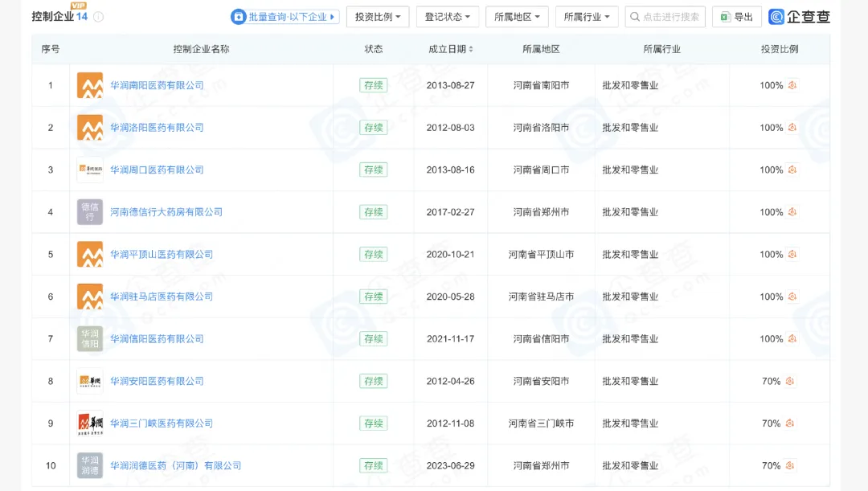Open 华润驻马店医药有限公司 link
The height and width of the screenshot is (491, 868).
click(x=162, y=297)
